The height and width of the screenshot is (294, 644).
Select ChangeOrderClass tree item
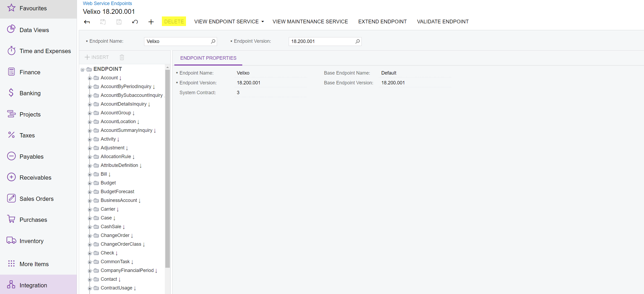[x=121, y=244]
